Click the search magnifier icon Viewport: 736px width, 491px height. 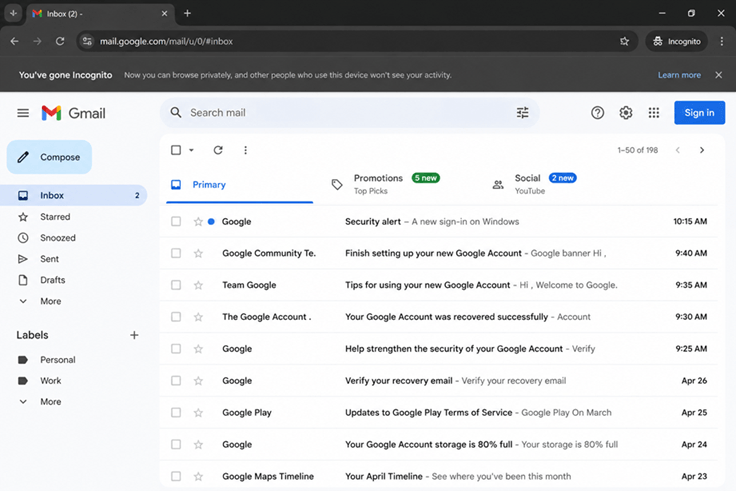coord(176,113)
